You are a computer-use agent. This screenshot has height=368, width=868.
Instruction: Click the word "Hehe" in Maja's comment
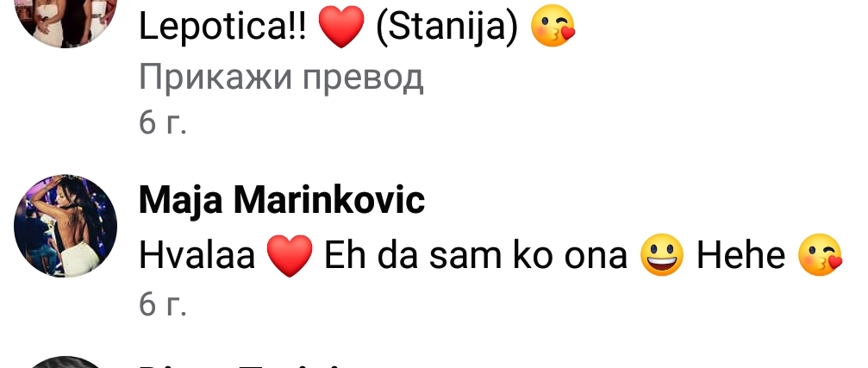pos(740,256)
